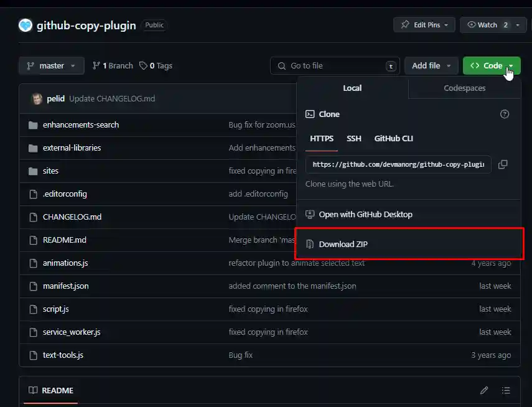This screenshot has height=407, width=532.
Task: Click the folder icon for external-libraries
Action: (x=33, y=148)
